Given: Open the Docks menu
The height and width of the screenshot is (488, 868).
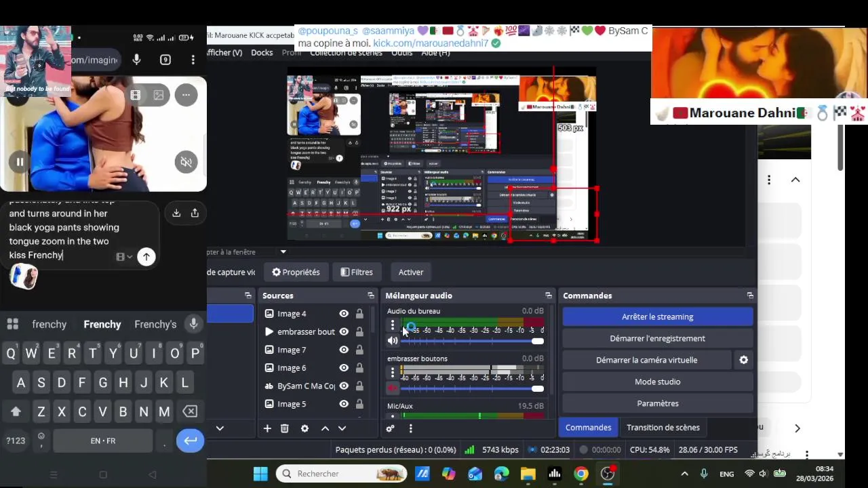Looking at the screenshot, I should [262, 53].
